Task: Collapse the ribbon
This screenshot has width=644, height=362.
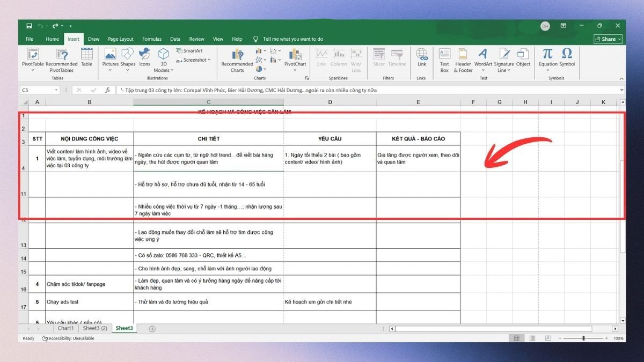Action: pos(621,78)
